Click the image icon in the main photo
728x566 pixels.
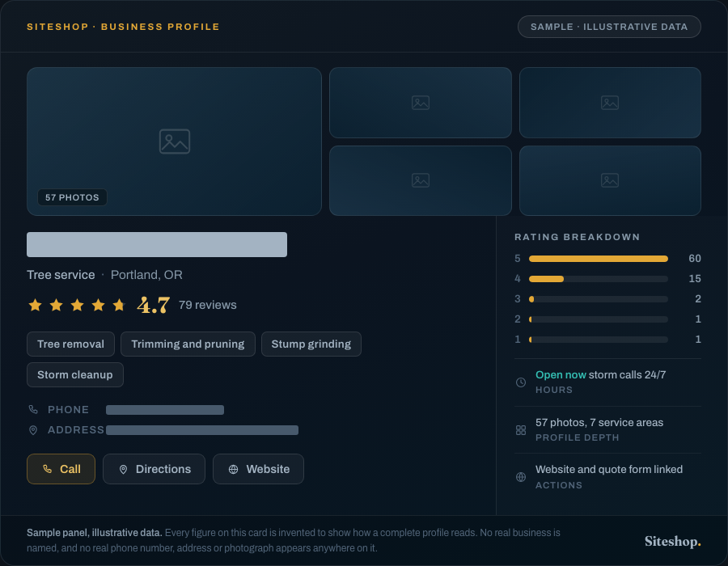(175, 141)
